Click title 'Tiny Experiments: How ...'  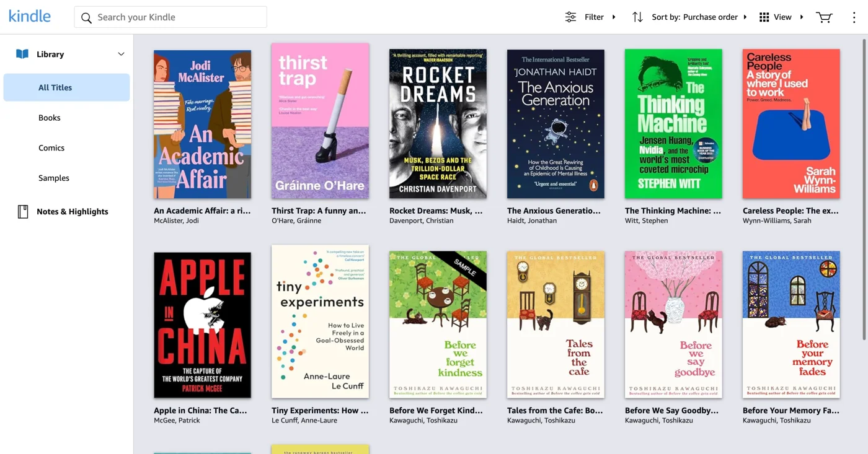[320, 410]
